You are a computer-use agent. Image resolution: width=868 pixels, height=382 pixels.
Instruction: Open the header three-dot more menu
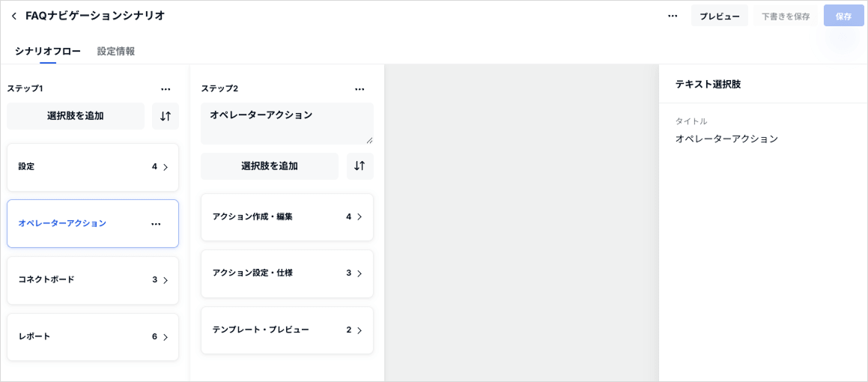coord(673,16)
